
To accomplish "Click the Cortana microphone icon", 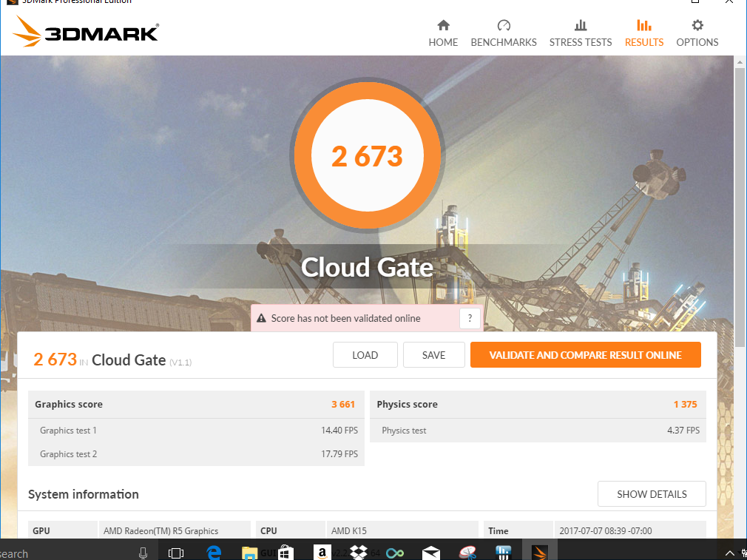I will [143, 553].
